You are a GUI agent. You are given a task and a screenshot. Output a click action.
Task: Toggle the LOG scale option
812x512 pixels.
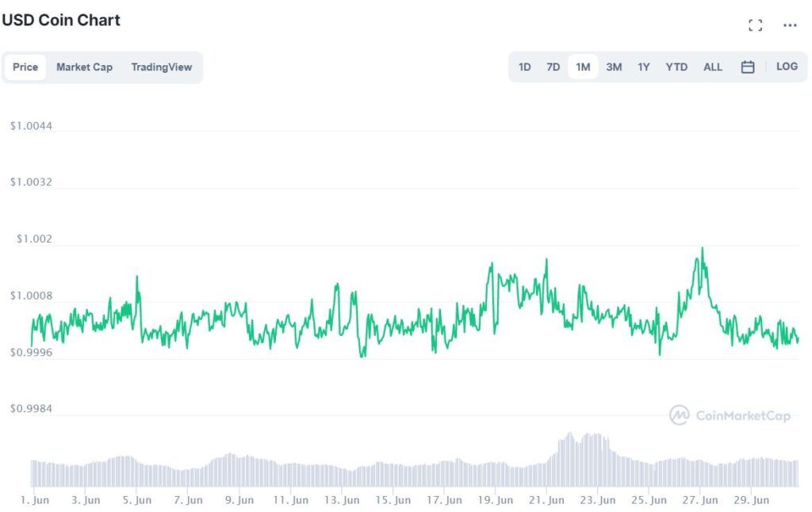[787, 67]
